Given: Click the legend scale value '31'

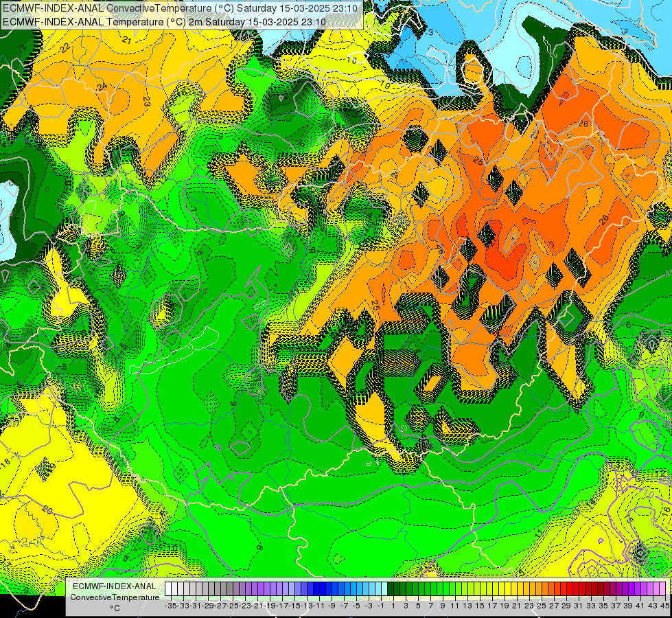Looking at the screenshot, I should (578, 606).
